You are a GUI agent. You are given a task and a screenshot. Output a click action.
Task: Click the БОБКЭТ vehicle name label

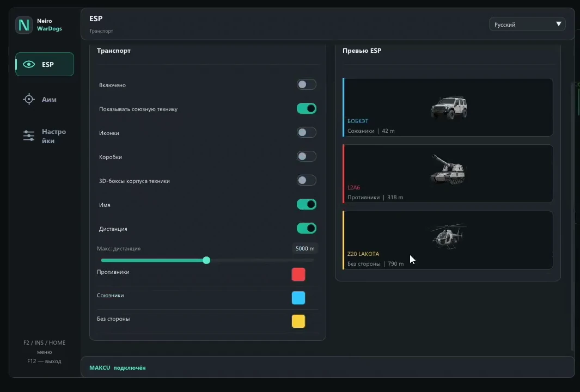(x=358, y=121)
